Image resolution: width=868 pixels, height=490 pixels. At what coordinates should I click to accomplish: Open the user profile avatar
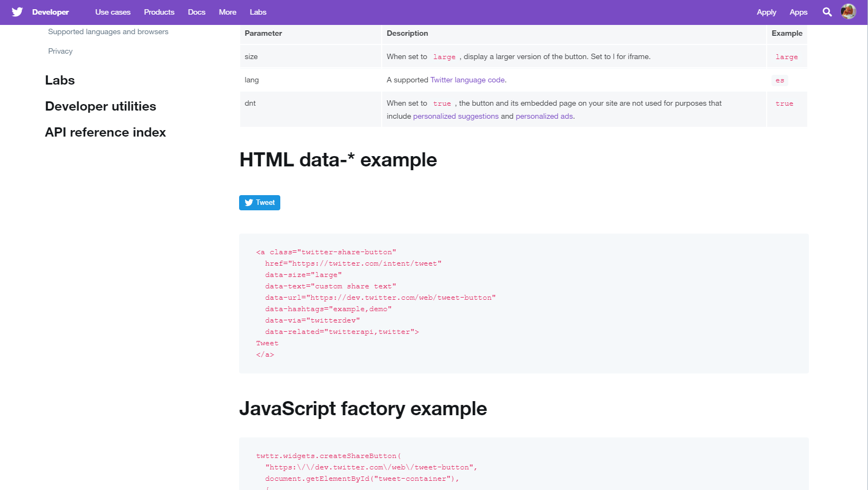coord(848,11)
